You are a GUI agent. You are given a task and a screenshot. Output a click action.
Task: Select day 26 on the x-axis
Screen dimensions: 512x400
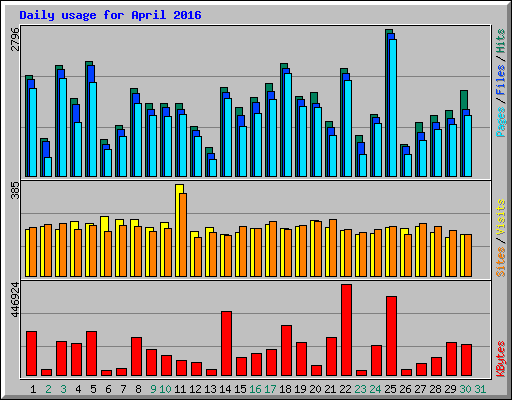405,389
